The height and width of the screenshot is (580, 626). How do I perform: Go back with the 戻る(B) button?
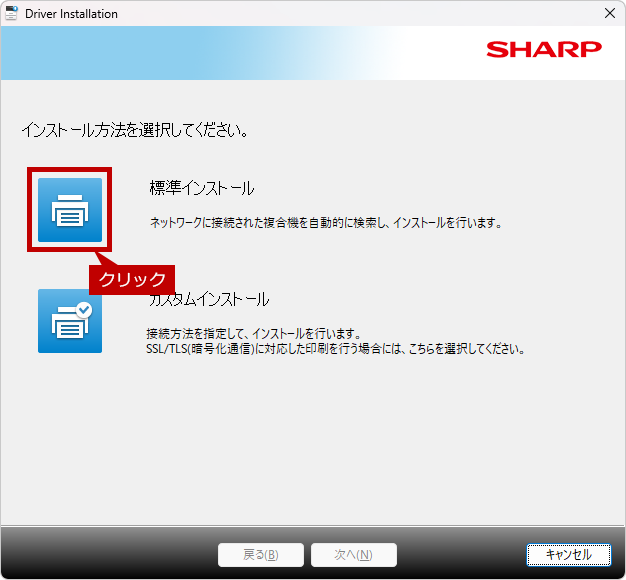(x=261, y=554)
